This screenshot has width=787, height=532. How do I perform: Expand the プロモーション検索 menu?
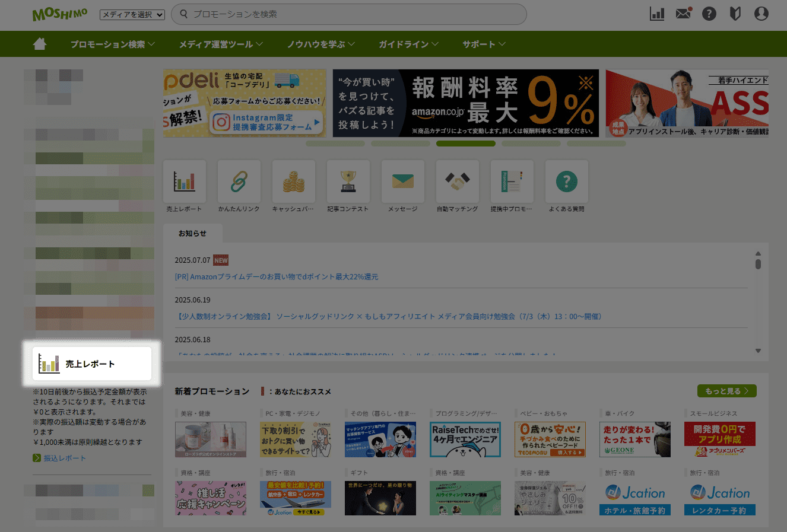pos(113,44)
